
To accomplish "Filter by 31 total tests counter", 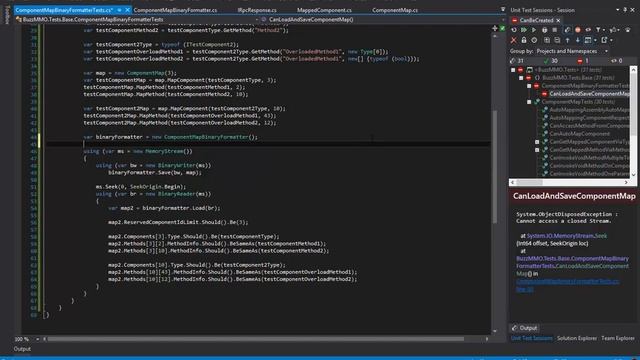I will (x=517, y=60).
